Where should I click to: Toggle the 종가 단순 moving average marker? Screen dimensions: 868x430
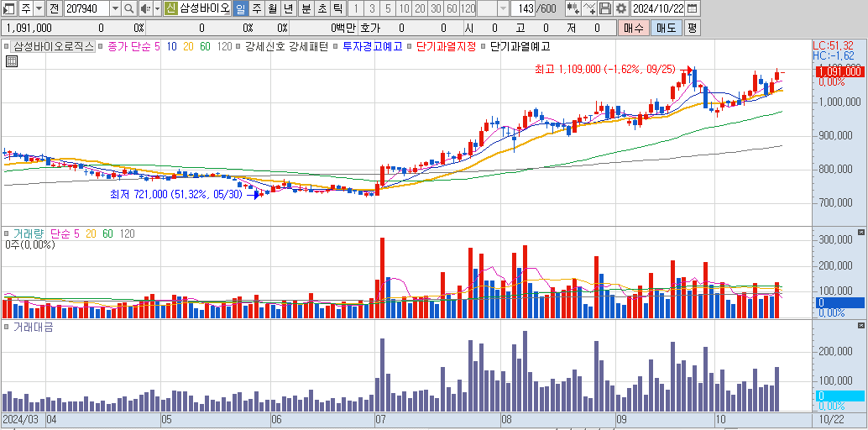point(102,47)
